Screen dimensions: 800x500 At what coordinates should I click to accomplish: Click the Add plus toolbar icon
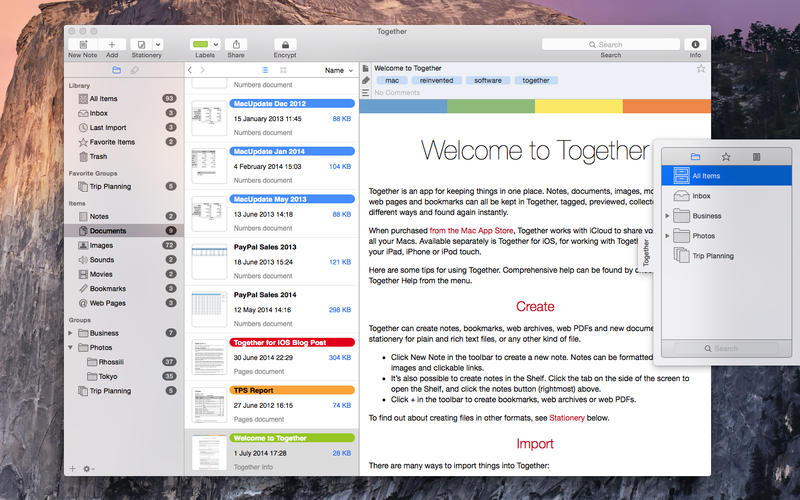pos(112,44)
